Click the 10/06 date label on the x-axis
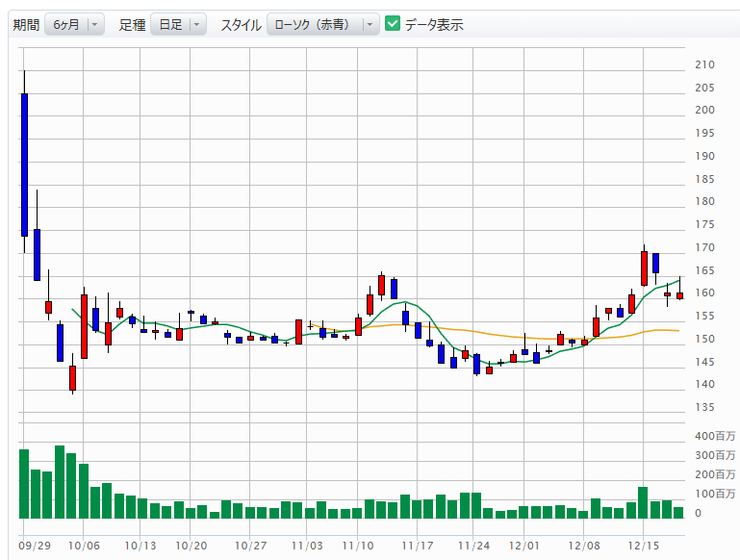 coord(84,545)
